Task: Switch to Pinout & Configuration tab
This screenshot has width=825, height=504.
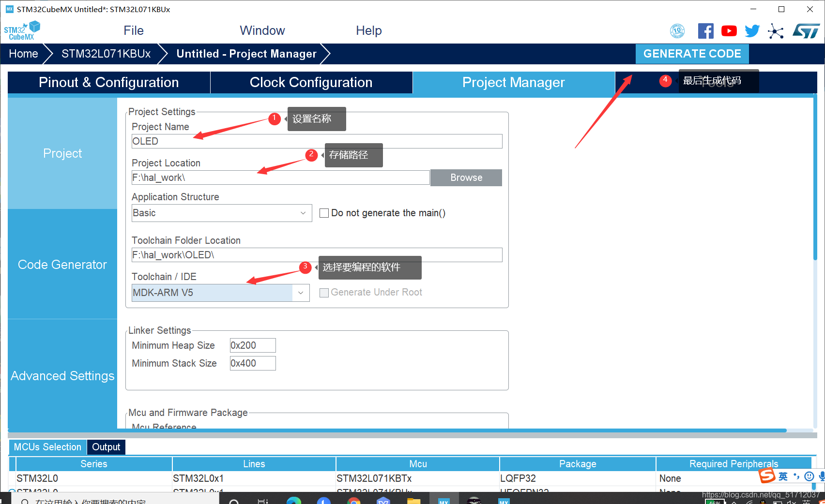Action: [x=109, y=82]
